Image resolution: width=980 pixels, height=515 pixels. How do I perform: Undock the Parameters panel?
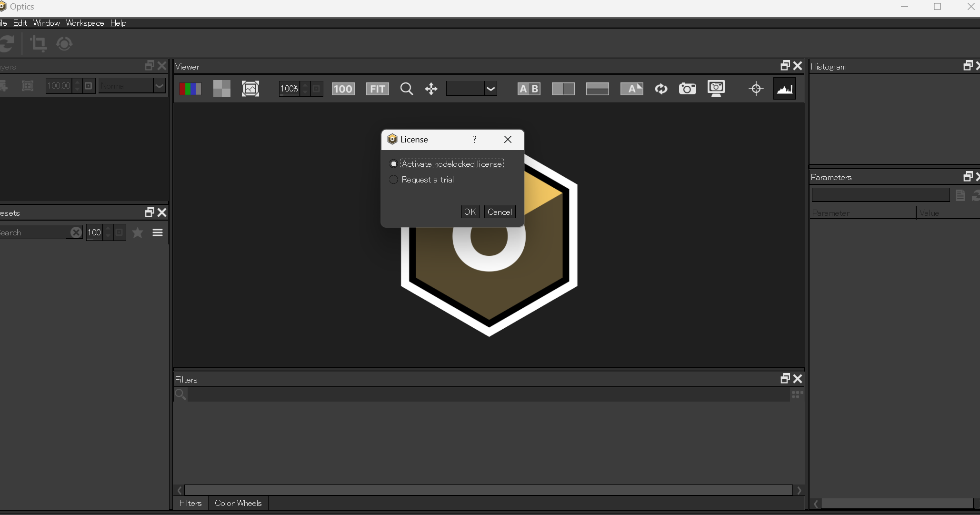tap(968, 176)
